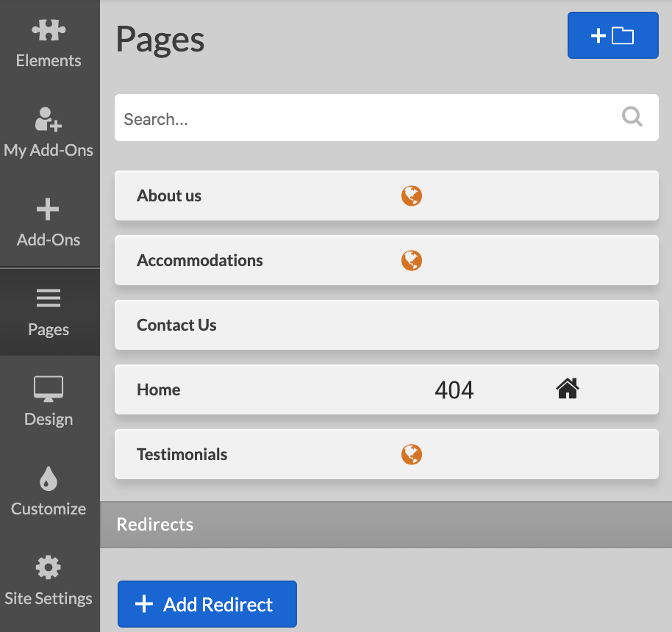This screenshot has width=672, height=632.
Task: Click the 404 marker on Home row
Action: (x=454, y=389)
